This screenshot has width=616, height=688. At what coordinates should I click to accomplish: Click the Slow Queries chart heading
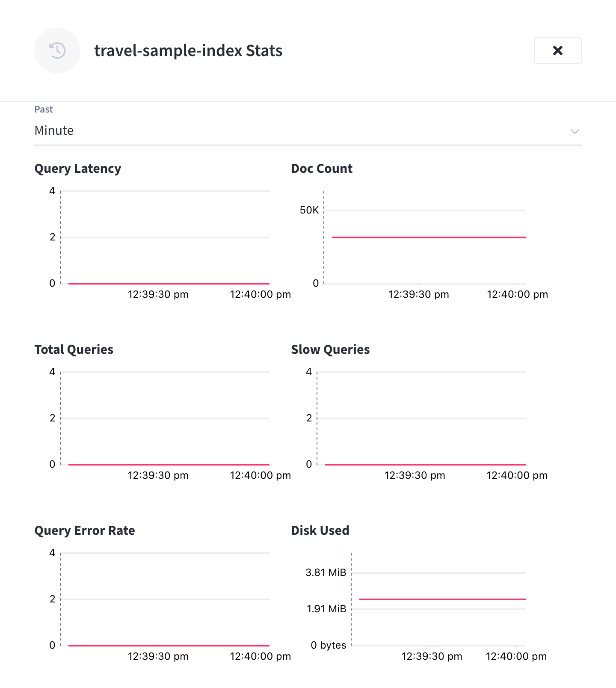coord(330,350)
